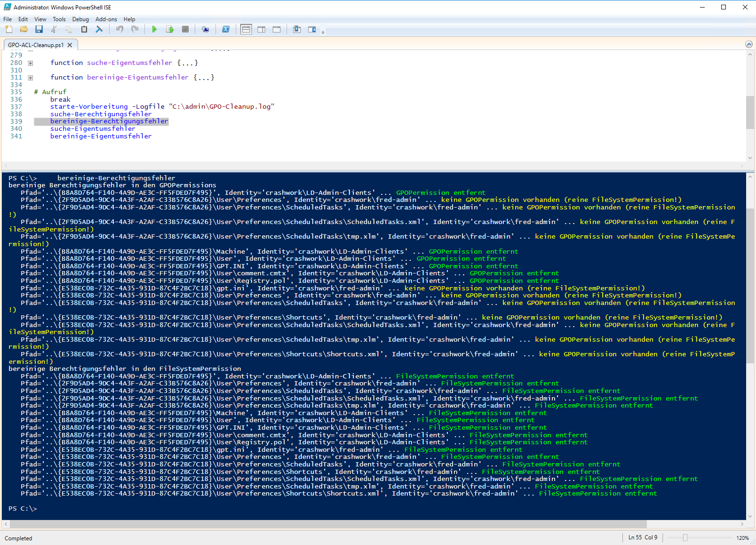The height and width of the screenshot is (545, 756).
Task: Paste from the clipboard icon
Action: pyautogui.click(x=84, y=29)
